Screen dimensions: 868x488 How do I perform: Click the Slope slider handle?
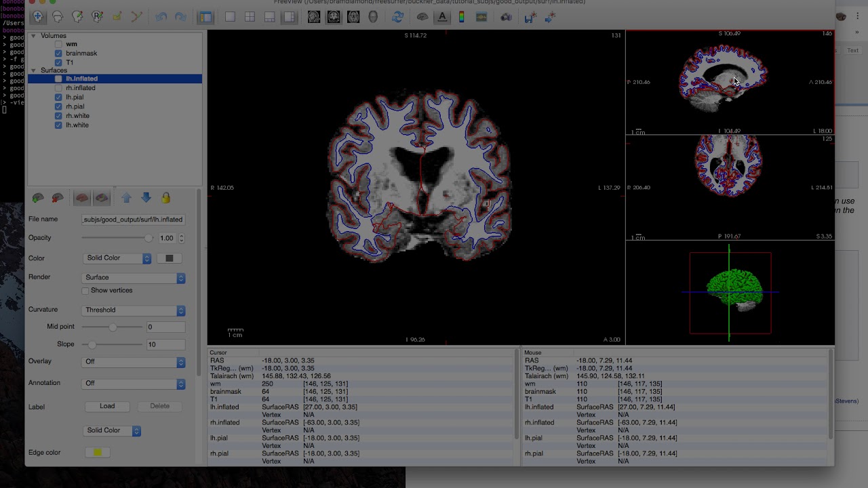(x=93, y=344)
